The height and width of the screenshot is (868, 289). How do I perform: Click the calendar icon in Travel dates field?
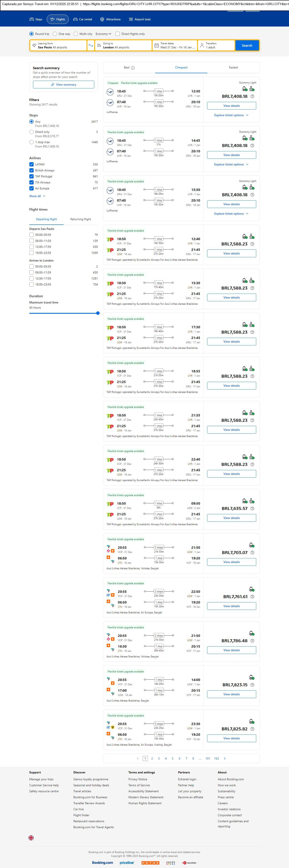pyautogui.click(x=156, y=46)
